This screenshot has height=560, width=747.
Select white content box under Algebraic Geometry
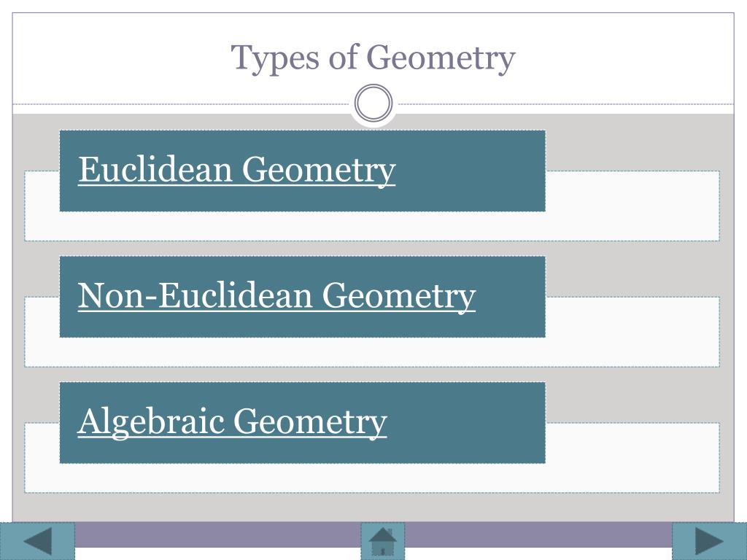371,478
